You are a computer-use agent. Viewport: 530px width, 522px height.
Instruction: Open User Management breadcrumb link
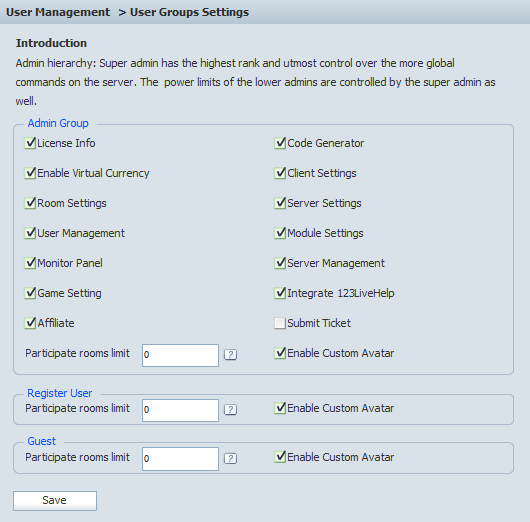click(58, 12)
